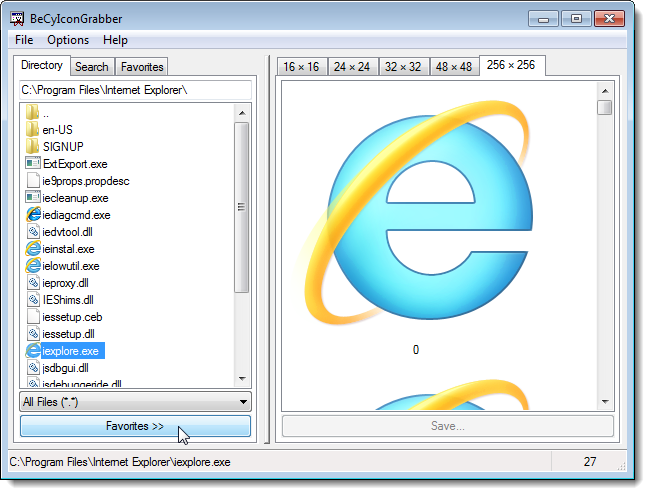Click the file list scroll up arrow
This screenshot has height=495, width=650.
coord(242,113)
